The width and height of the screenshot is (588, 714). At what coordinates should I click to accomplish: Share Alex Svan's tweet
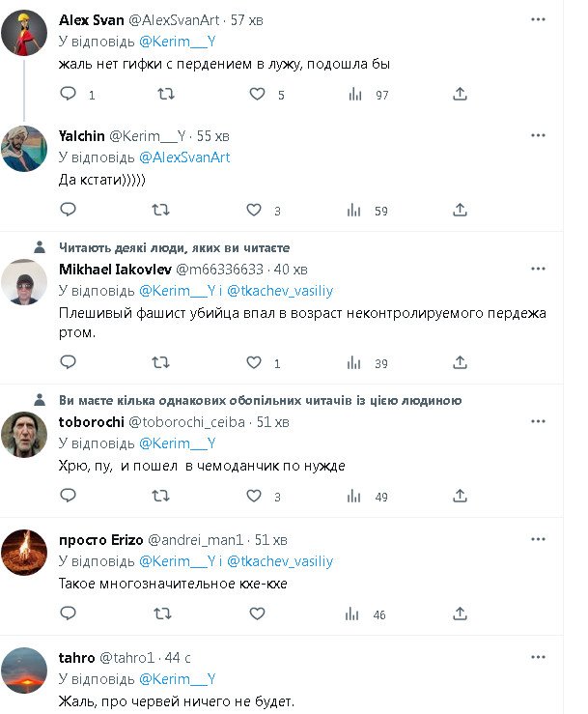click(461, 94)
